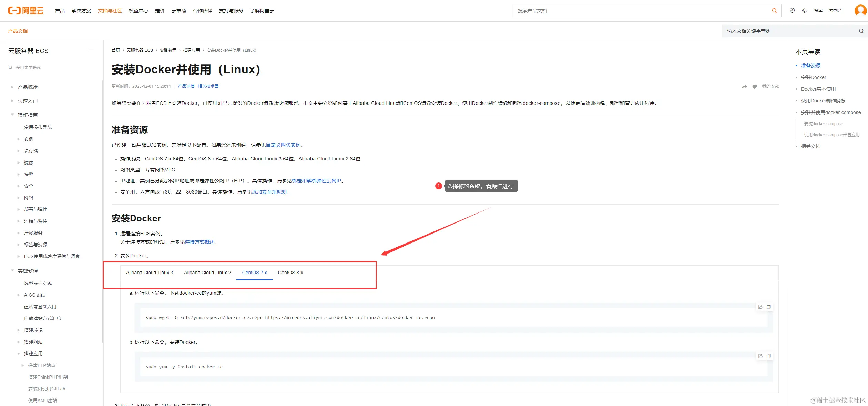Collapse 实践教程 section
The height and width of the screenshot is (406, 868).
[x=12, y=271]
